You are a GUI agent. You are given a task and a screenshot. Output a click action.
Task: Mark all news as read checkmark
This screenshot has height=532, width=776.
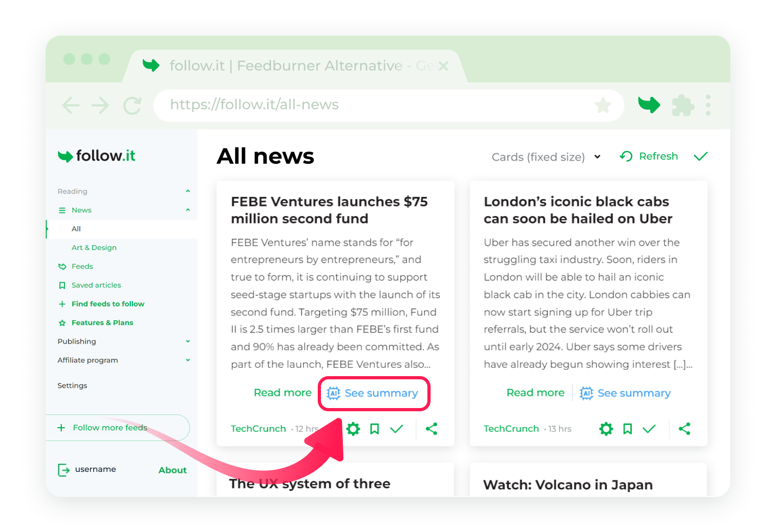point(700,156)
